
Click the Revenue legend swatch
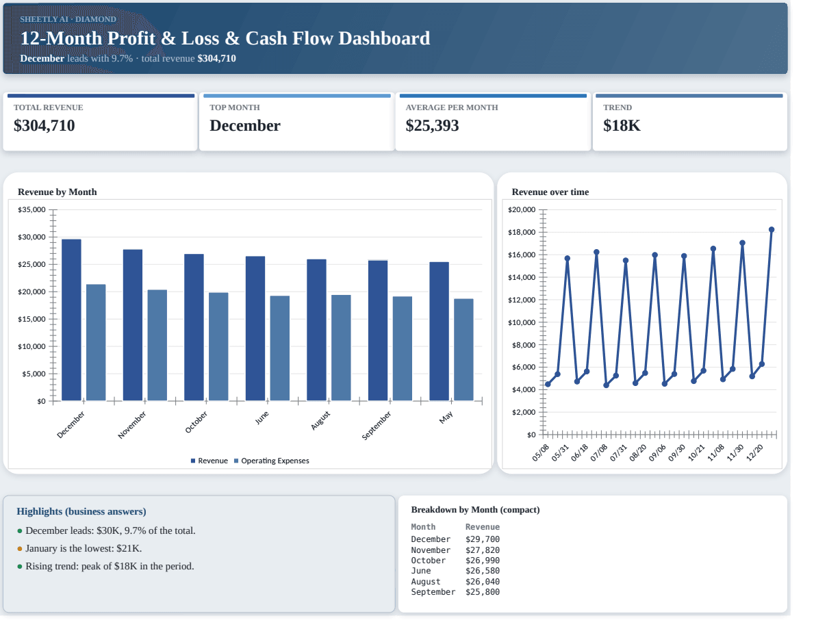(193, 461)
